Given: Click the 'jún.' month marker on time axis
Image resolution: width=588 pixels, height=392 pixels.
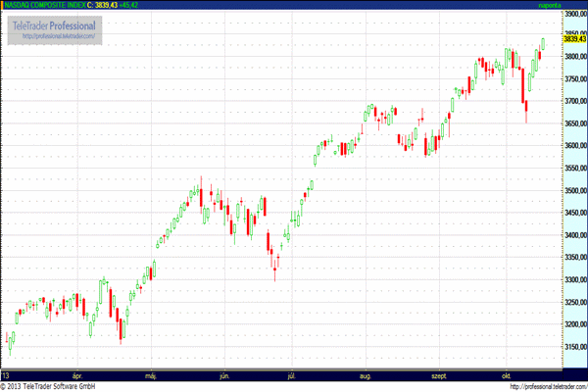Looking at the screenshot, I should click(x=224, y=375).
